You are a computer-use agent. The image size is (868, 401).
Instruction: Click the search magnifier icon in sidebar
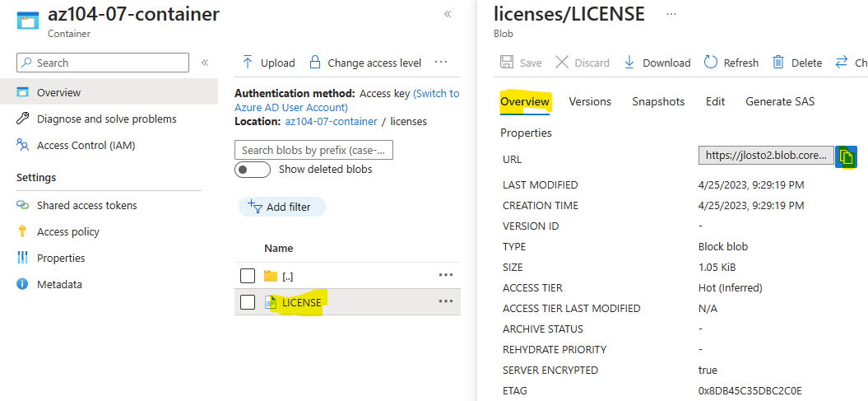pos(26,63)
